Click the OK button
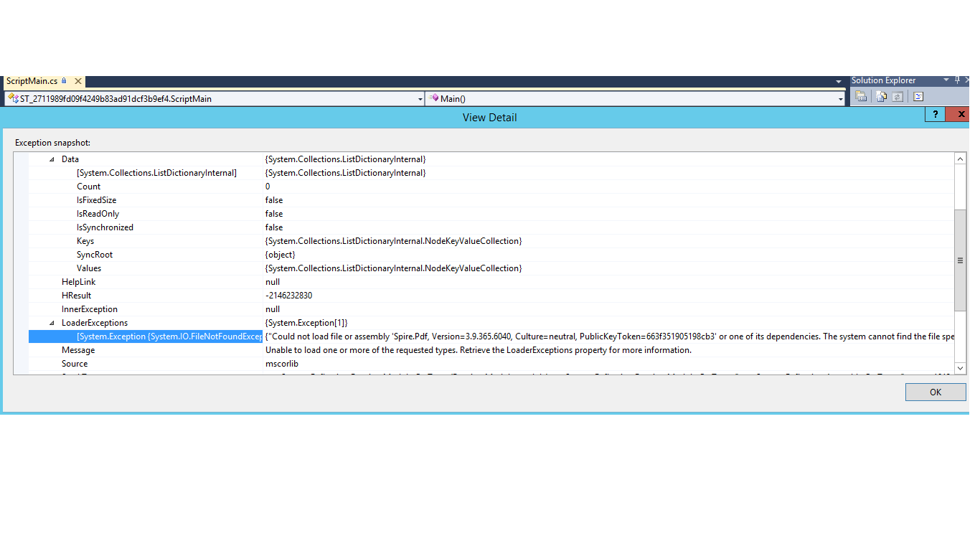 coord(936,392)
